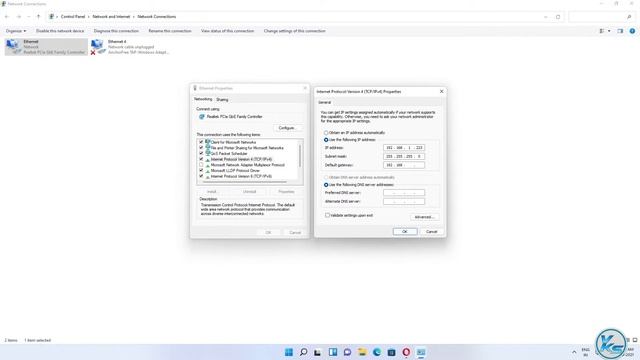
Task: Click OK in TCP/IPv4 Properties
Action: [x=405, y=231]
